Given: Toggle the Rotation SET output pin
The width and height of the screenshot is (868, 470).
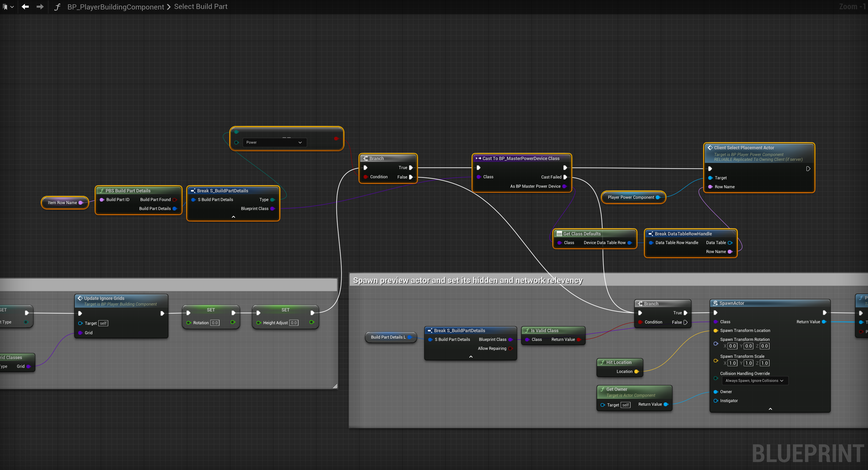Looking at the screenshot, I should 233,322.
